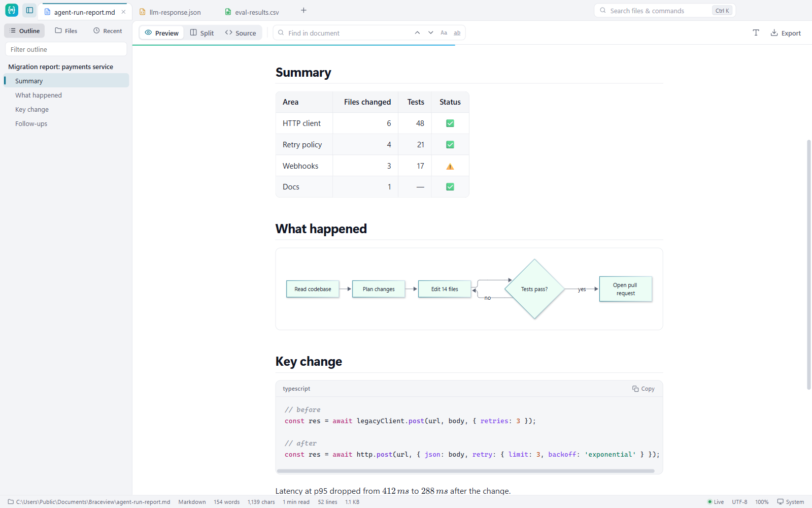The width and height of the screenshot is (812, 508).
Task: Click the HTTP client status check icon
Action: click(x=450, y=123)
